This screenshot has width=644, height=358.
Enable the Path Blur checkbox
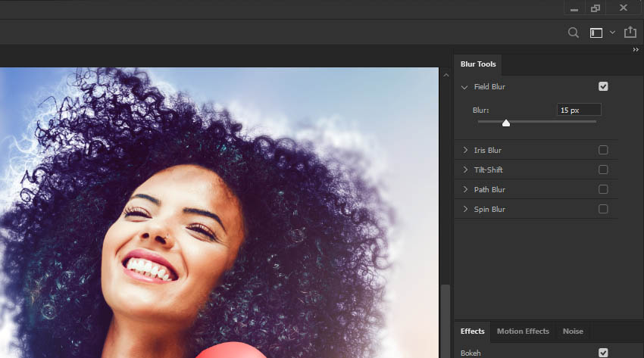603,189
